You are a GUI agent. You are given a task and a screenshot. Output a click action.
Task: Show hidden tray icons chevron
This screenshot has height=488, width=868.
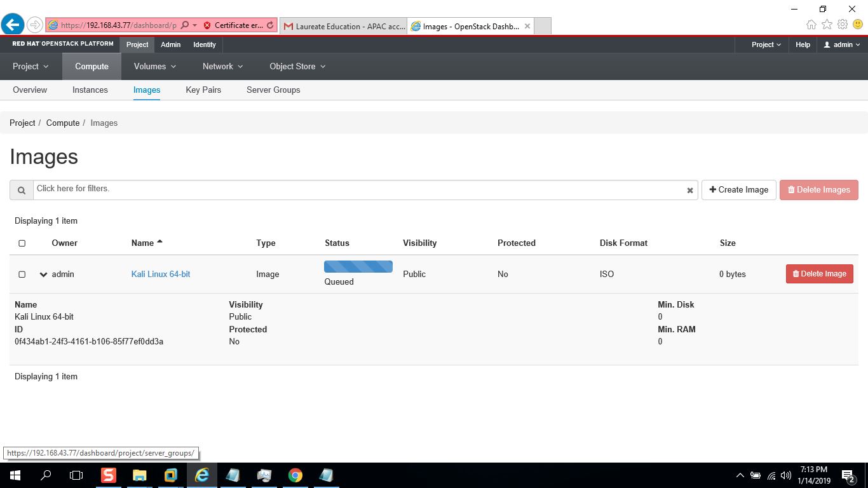(740, 475)
